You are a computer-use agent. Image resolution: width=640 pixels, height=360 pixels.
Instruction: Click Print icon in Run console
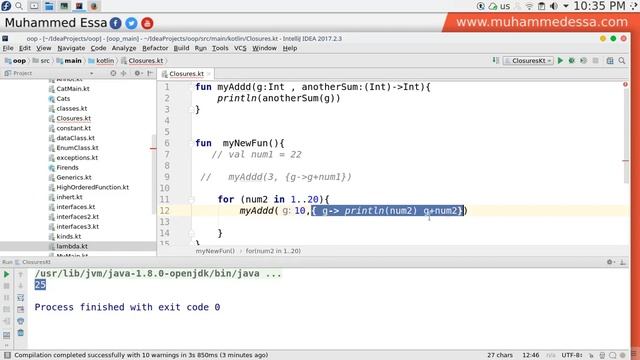pos(20,321)
